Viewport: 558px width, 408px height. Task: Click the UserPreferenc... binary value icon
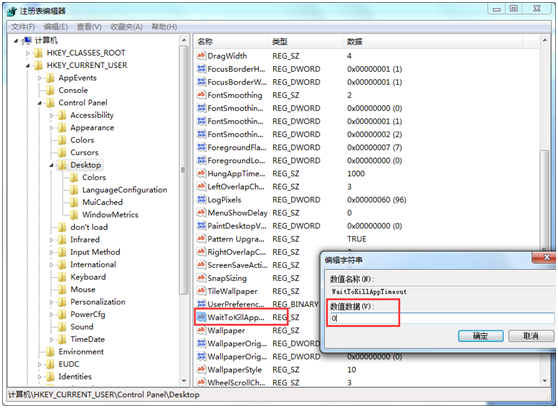pyautogui.click(x=201, y=304)
